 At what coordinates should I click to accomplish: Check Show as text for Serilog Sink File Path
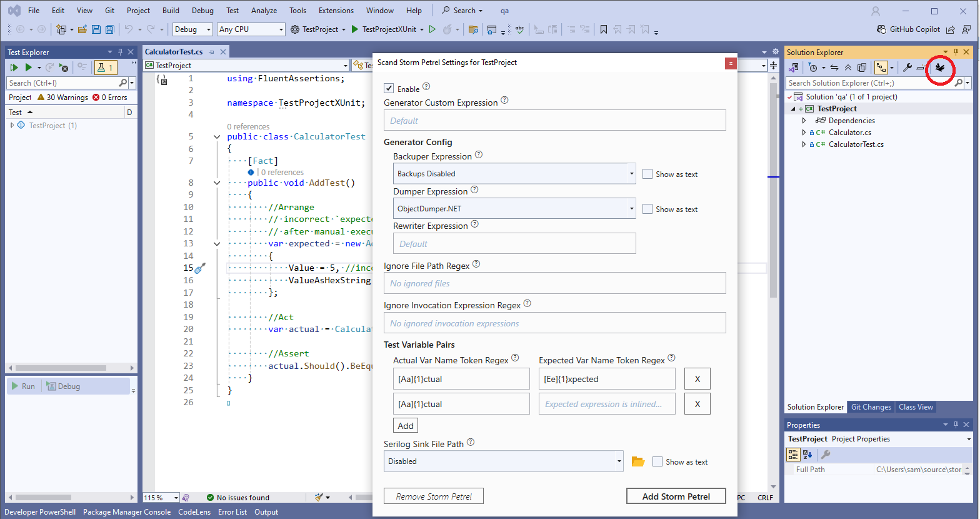point(657,461)
